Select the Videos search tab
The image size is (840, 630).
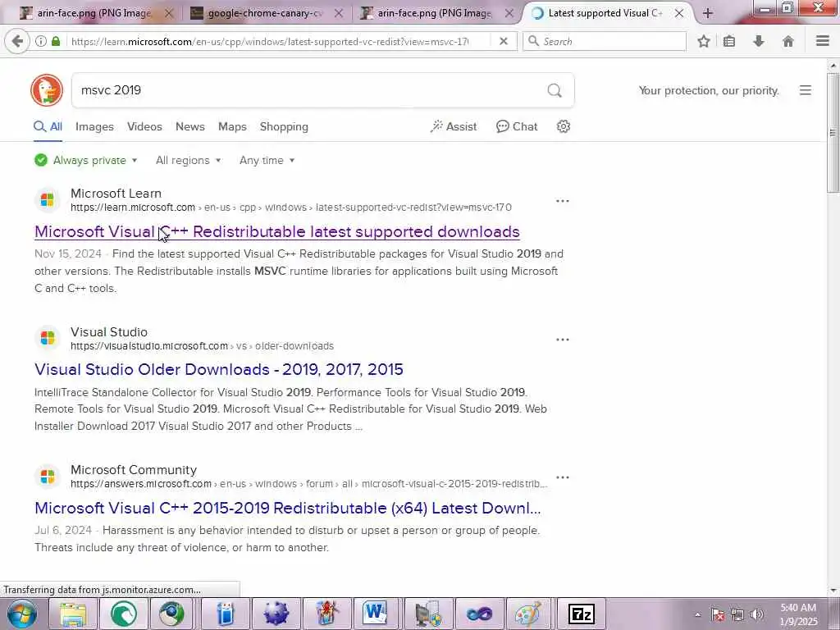coord(144,126)
